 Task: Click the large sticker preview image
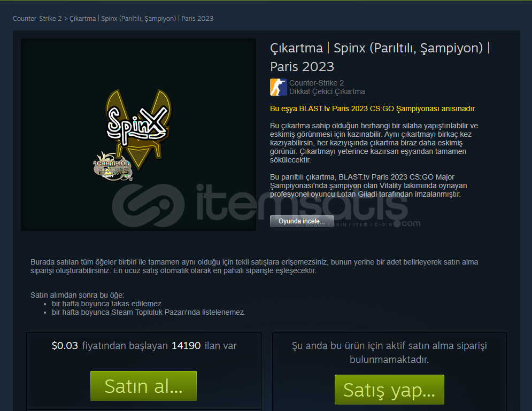(138, 135)
